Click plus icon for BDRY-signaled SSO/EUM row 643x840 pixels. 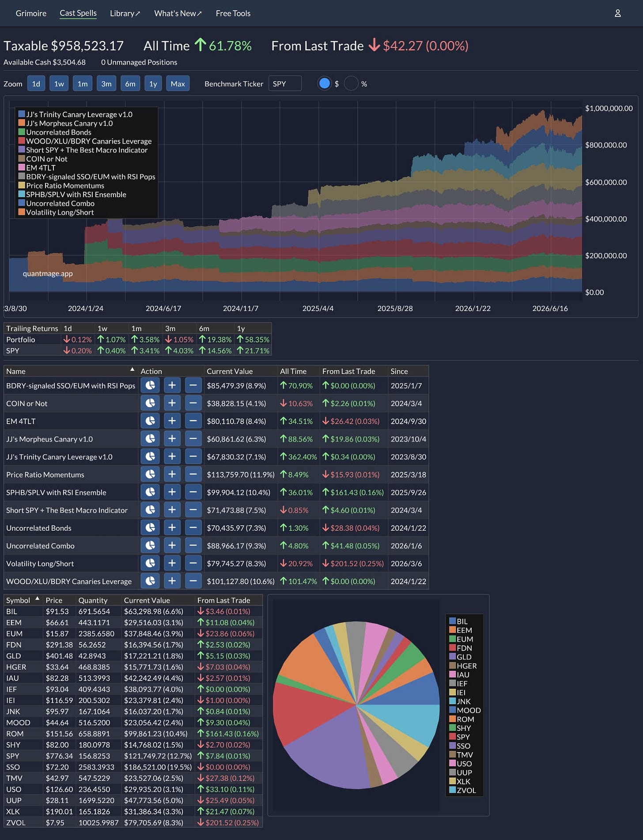172,385
